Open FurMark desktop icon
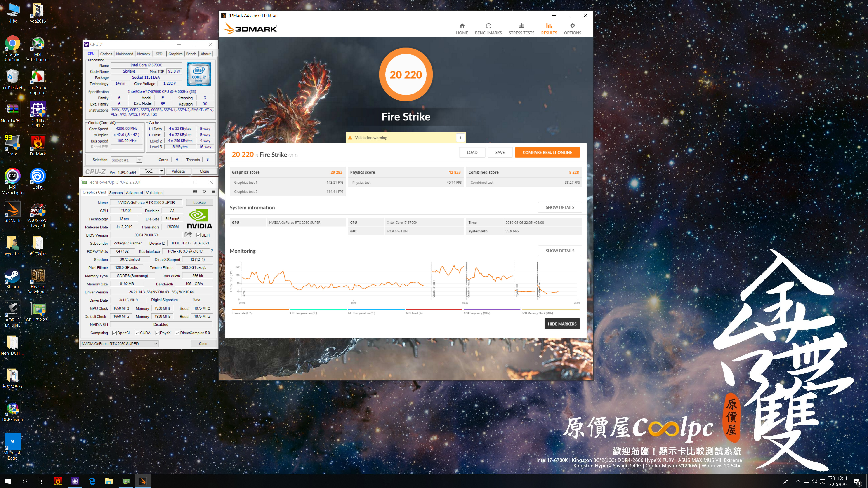Viewport: 868px width, 488px height. (38, 146)
